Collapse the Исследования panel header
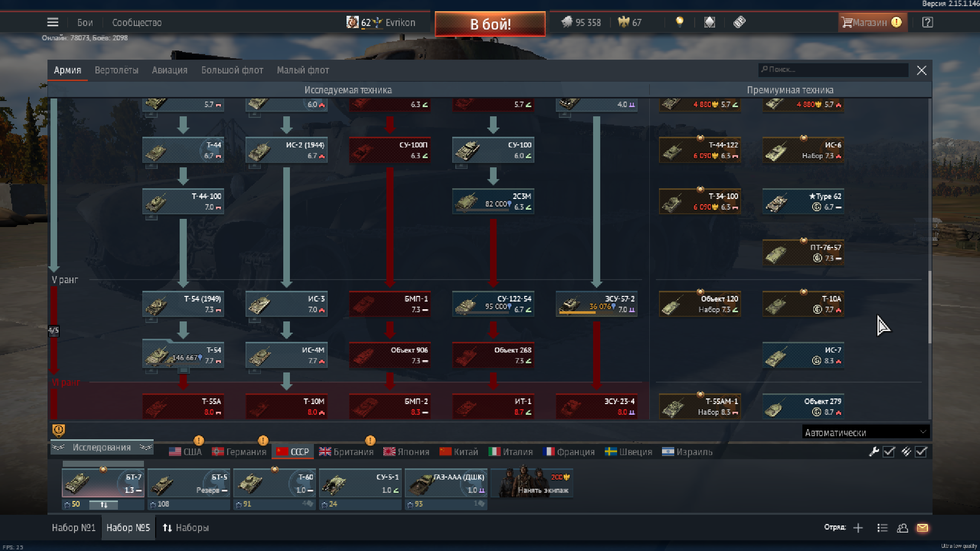Viewport: 980px width, 551px height. pos(102,447)
